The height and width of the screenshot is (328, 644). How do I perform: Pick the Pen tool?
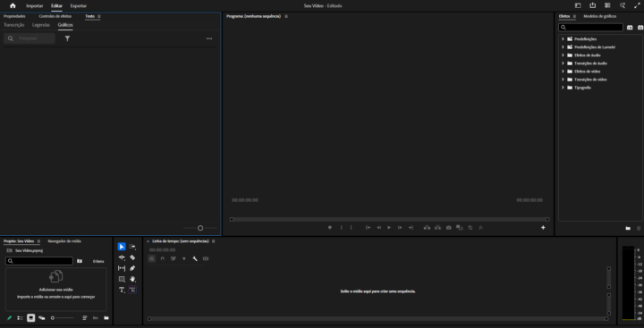pos(132,268)
